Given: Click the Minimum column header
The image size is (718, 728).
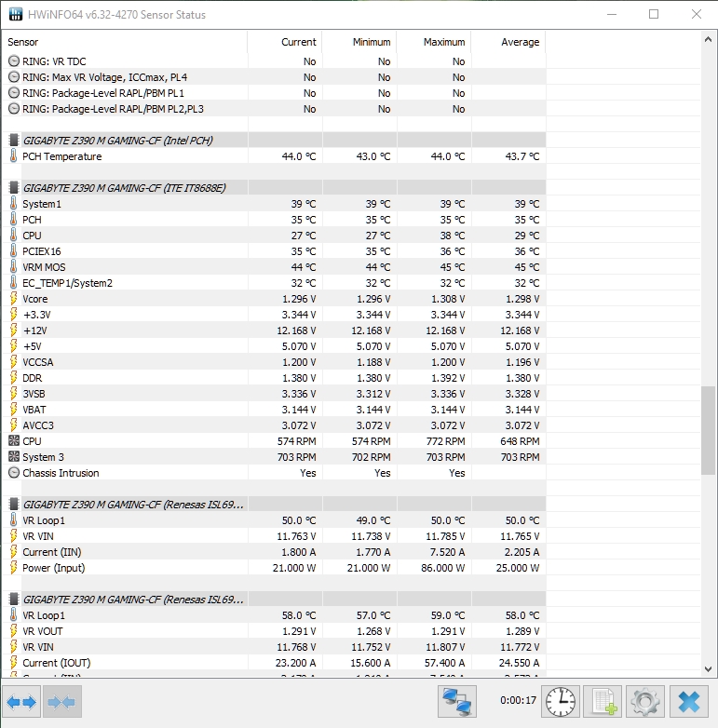Looking at the screenshot, I should coord(359,42).
